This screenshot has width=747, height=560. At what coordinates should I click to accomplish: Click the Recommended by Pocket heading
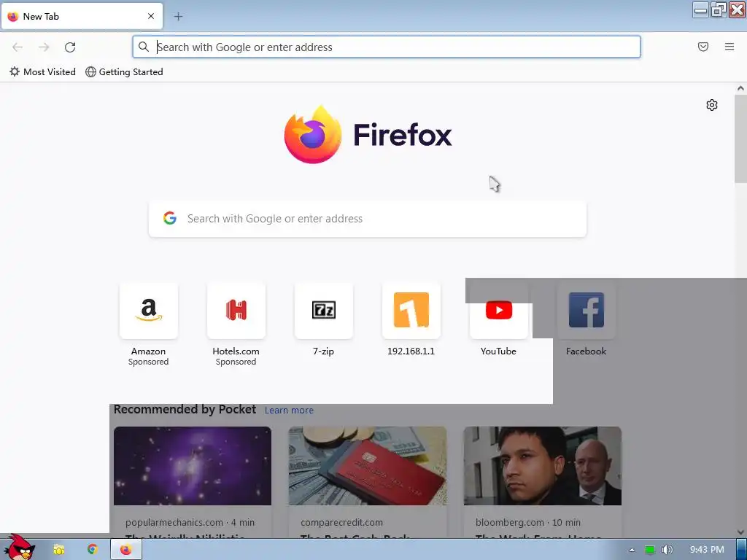pos(185,410)
